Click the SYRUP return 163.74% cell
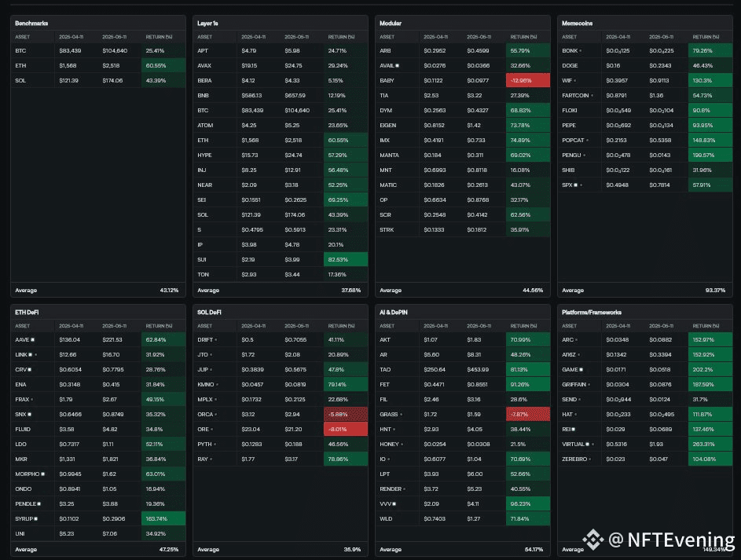Screen dimensions: 741x560 (163, 519)
